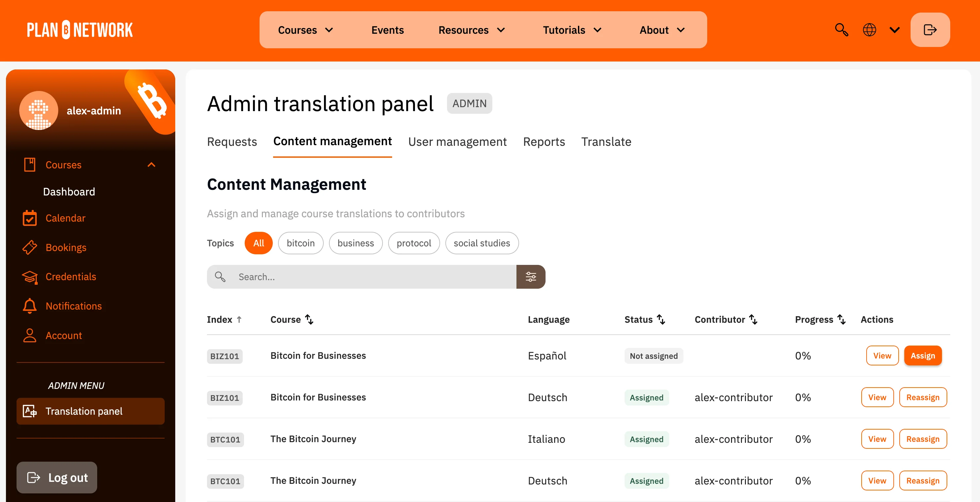Click the globe language icon
Viewport: 980px width, 502px height.
coord(869,30)
